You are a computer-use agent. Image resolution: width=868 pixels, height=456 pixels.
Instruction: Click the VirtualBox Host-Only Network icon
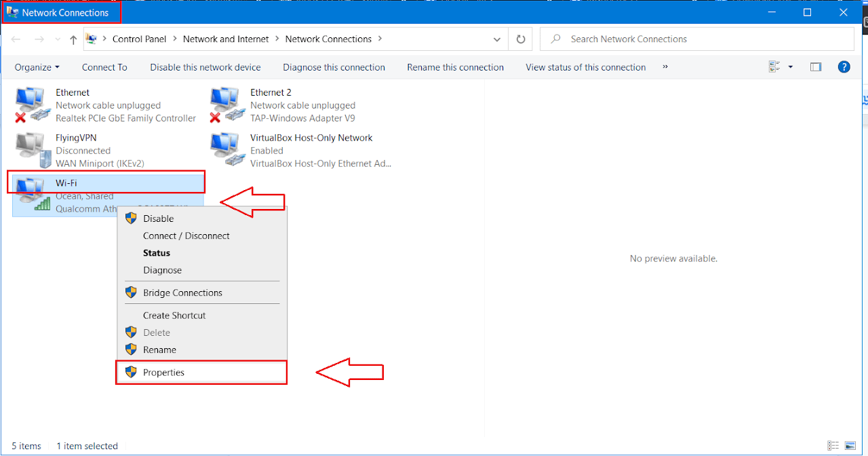point(228,151)
